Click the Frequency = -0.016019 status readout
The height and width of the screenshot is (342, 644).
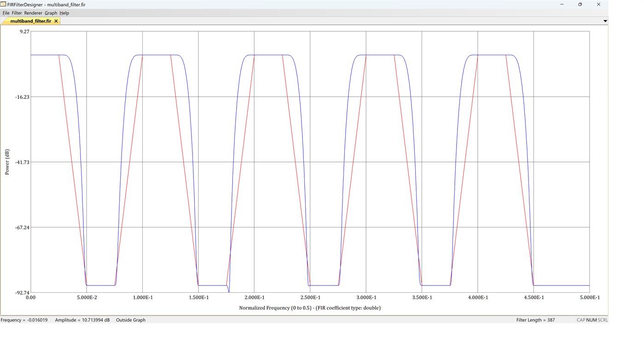(x=24, y=320)
